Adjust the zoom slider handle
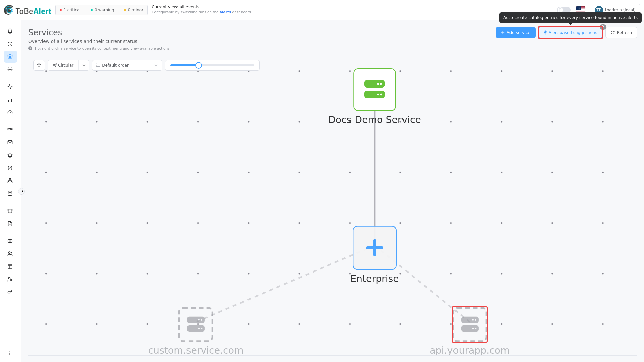644x362 pixels. point(199,65)
